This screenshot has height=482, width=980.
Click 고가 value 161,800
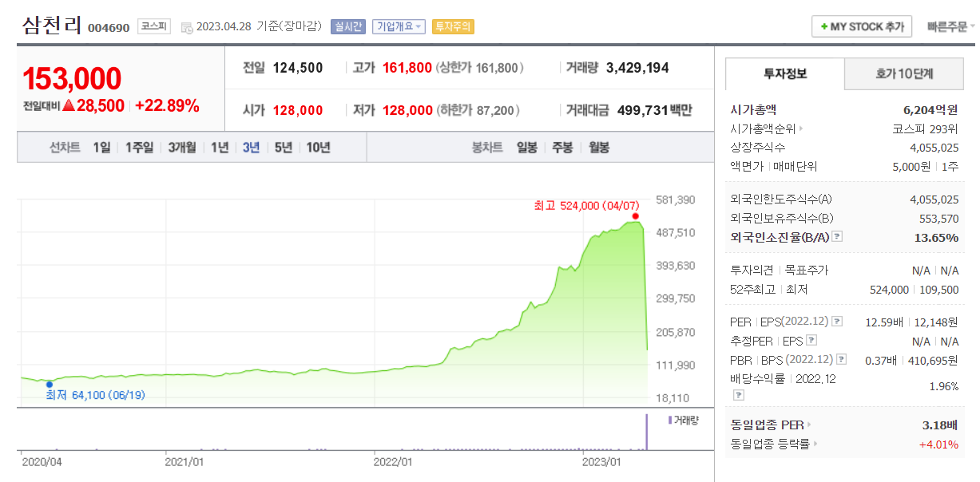pyautogui.click(x=407, y=68)
